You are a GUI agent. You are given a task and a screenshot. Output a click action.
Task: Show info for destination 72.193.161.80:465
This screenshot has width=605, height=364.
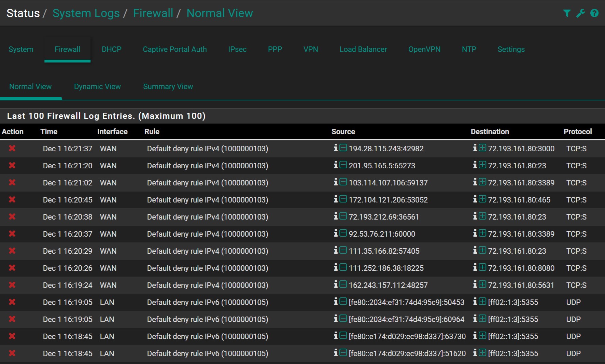(475, 199)
